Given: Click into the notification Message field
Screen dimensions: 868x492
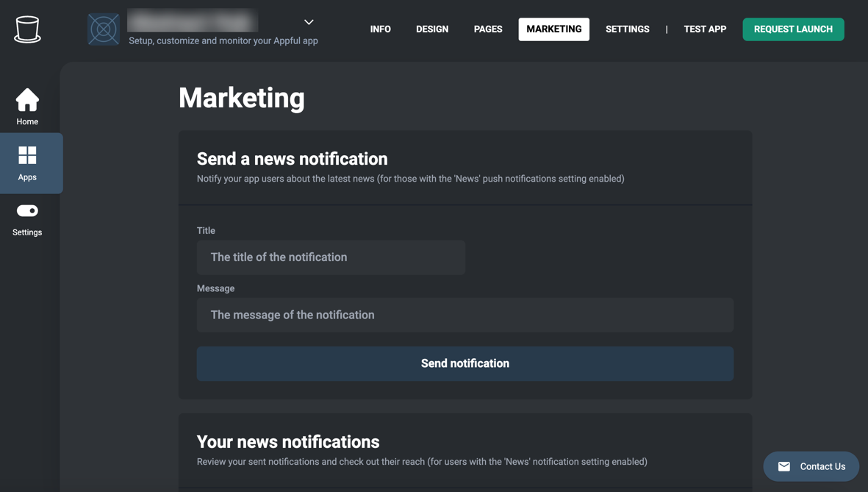Looking at the screenshot, I should point(465,315).
